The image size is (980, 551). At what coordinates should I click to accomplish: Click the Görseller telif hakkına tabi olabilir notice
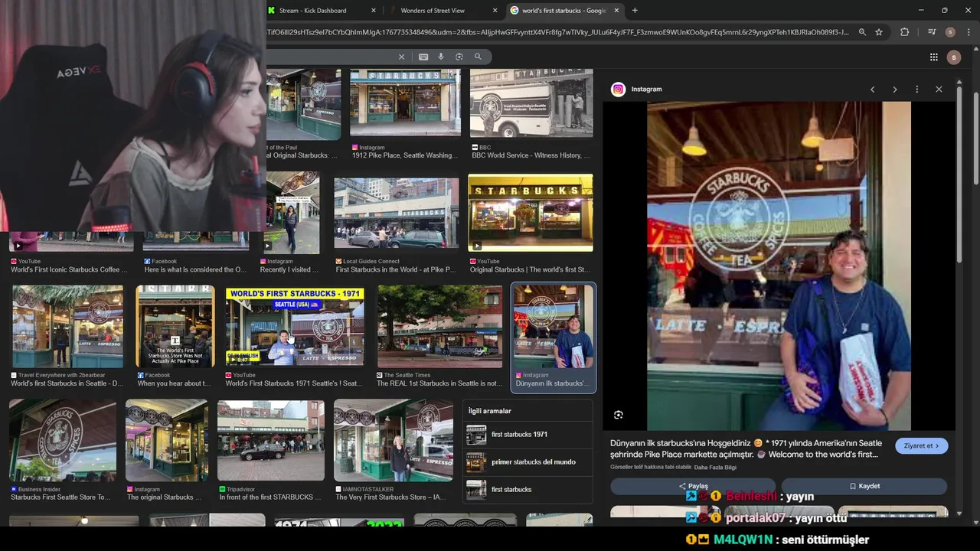(x=651, y=468)
